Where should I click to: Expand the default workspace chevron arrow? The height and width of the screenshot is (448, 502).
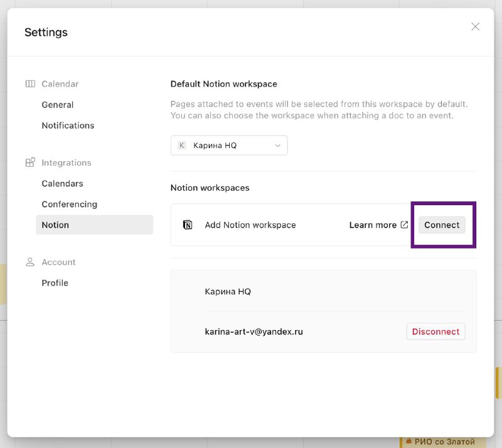pos(277,146)
